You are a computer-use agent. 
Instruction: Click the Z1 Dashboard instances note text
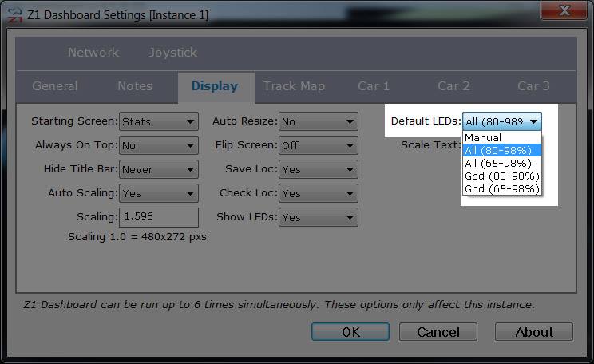[279, 305]
